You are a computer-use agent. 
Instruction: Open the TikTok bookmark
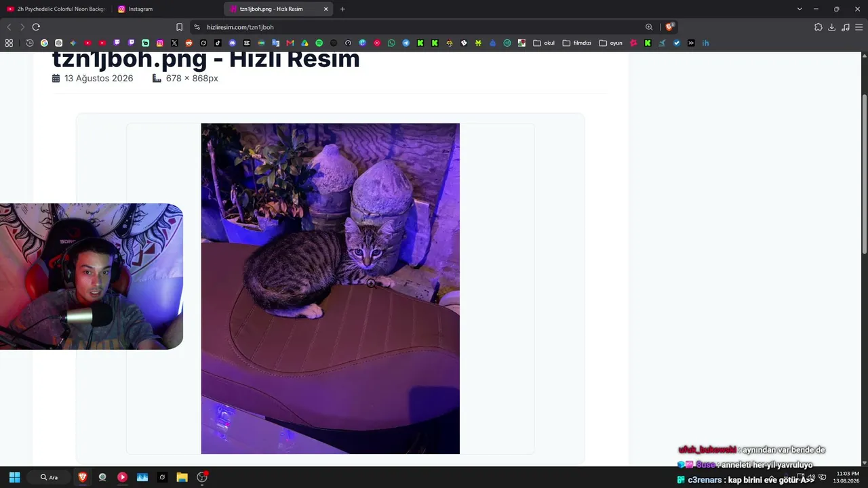pos(218,43)
